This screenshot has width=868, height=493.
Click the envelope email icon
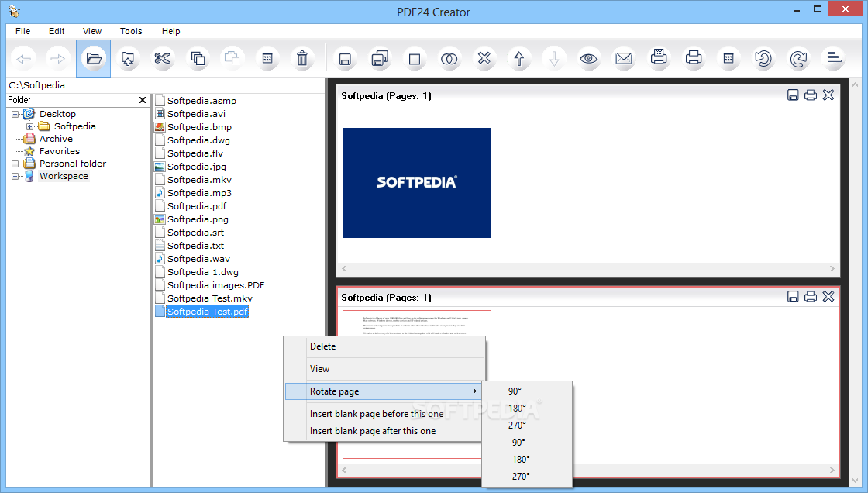pos(624,59)
